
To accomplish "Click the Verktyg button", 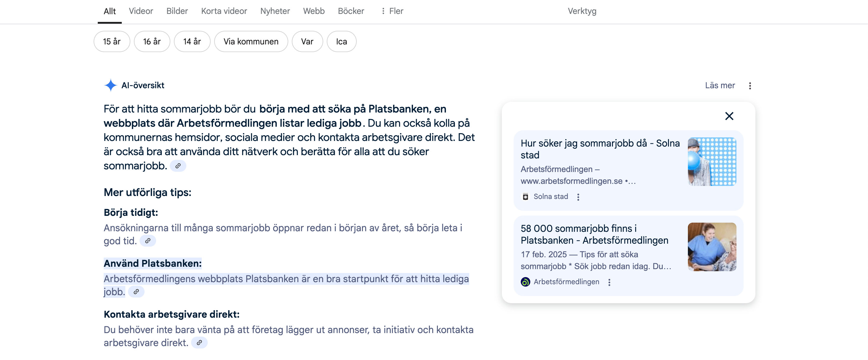I will [582, 11].
